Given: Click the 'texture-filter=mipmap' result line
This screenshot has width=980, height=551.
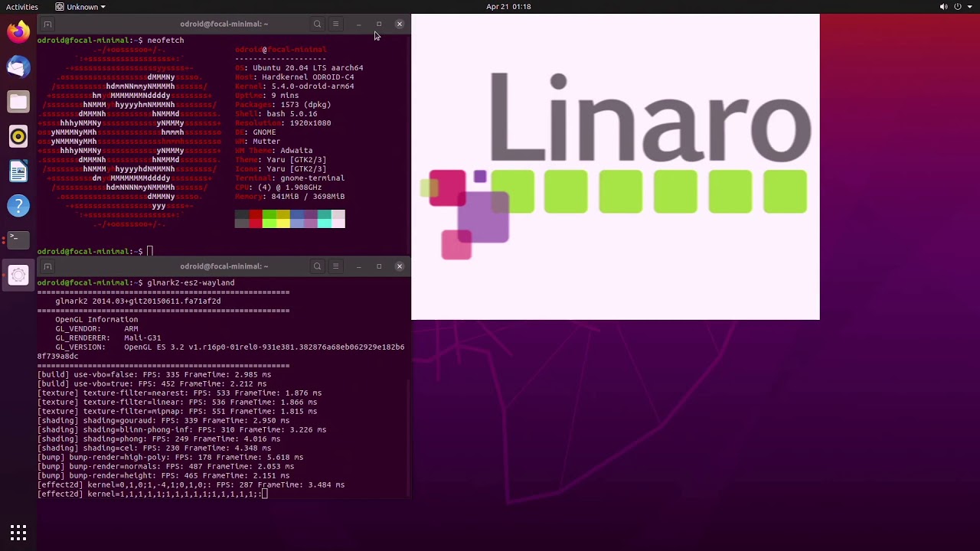Looking at the screenshot, I should [177, 411].
